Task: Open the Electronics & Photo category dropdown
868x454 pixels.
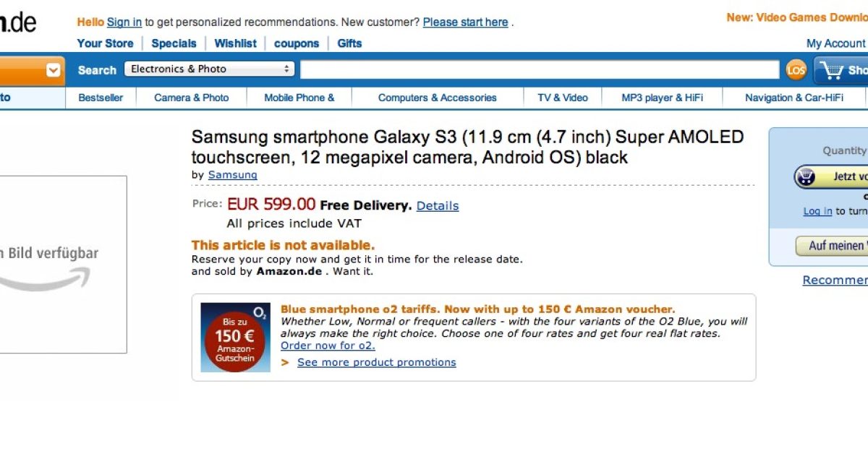Action: (x=209, y=69)
